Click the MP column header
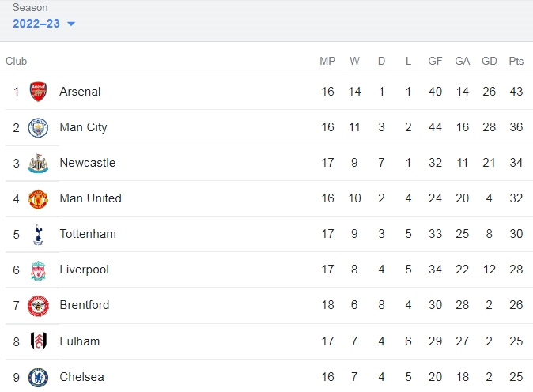Viewport: 533px width, 392px height. [x=327, y=61]
